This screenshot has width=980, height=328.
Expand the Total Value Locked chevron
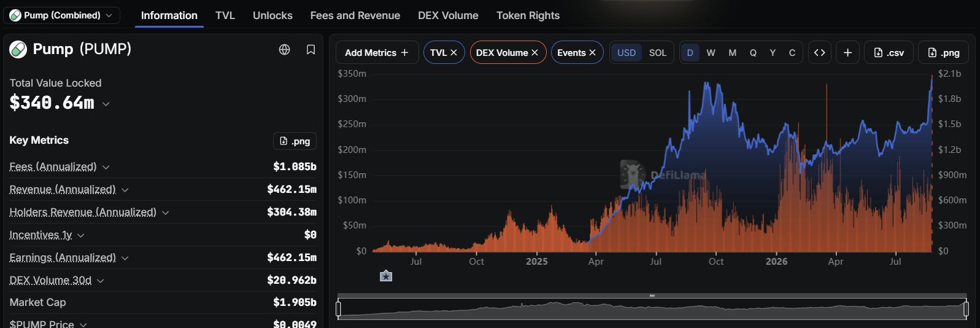pos(106,104)
